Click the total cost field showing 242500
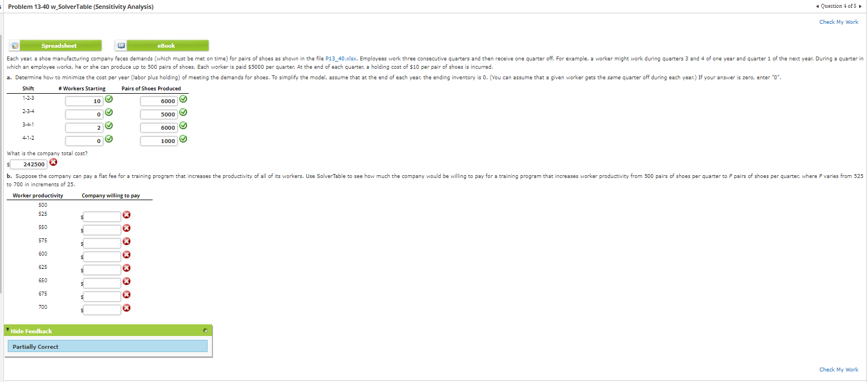Screen dimensions: 868x382 point(29,164)
